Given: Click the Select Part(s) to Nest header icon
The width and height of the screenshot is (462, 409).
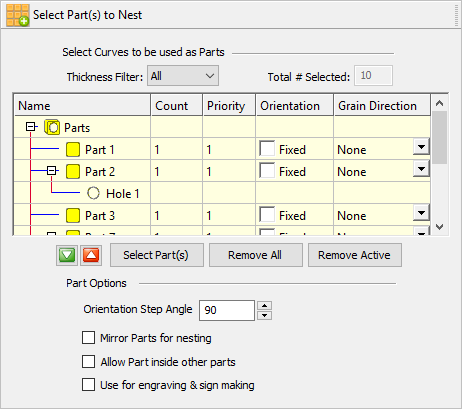Looking at the screenshot, I should click(18, 15).
